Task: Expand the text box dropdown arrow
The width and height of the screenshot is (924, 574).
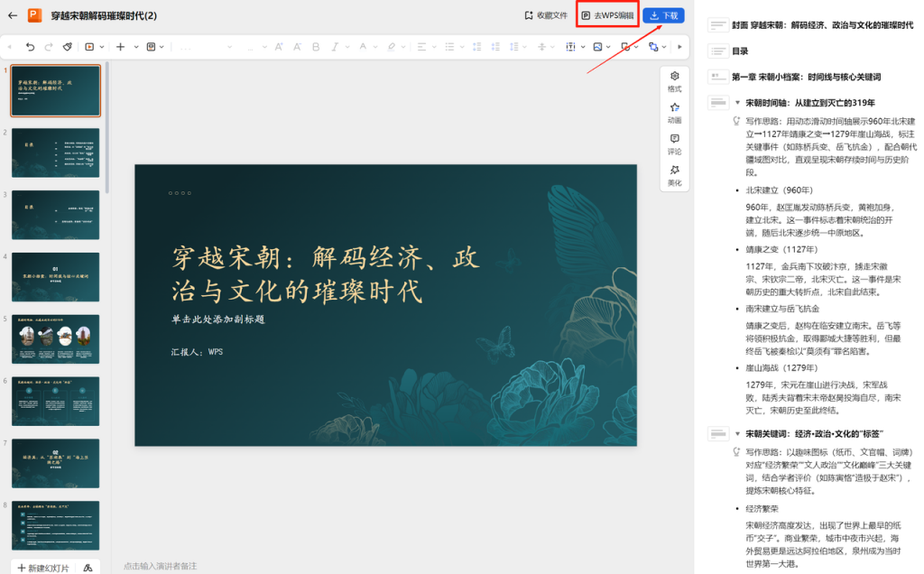Action: pyautogui.click(x=583, y=47)
